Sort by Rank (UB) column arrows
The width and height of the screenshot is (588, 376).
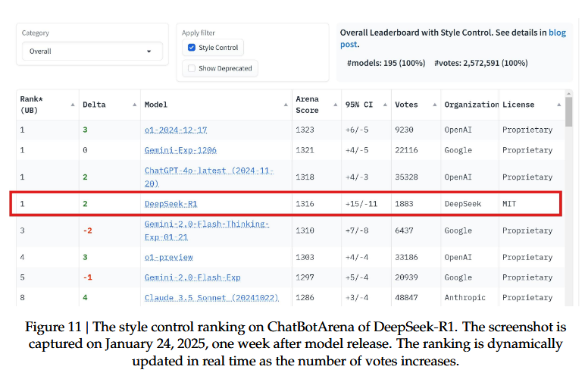(72, 105)
